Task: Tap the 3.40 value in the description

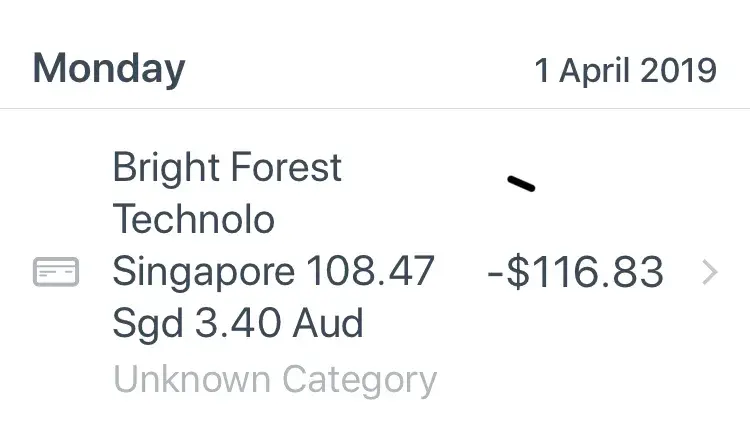Action: click(x=239, y=323)
